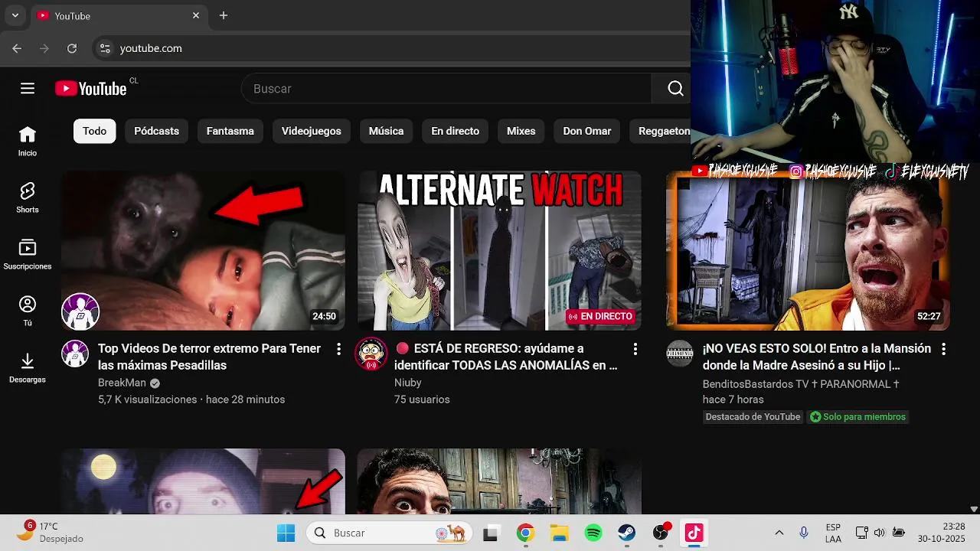Open Spotify from the taskbar
The width and height of the screenshot is (980, 551).
[593, 533]
